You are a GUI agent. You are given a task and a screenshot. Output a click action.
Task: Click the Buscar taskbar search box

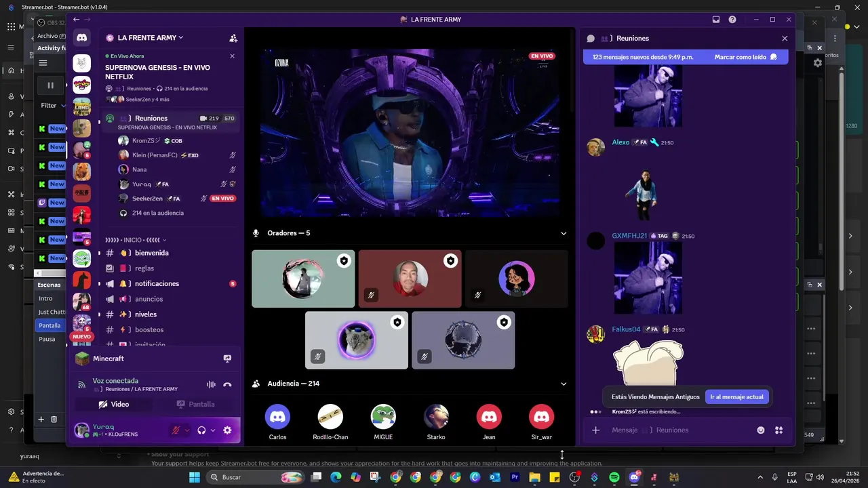[x=255, y=477]
